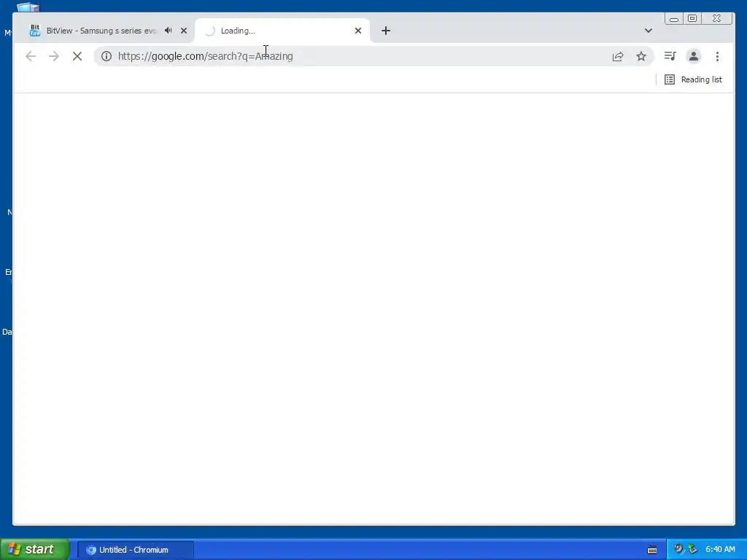Open the profile avatar menu
This screenshot has width=747, height=560.
694,56
